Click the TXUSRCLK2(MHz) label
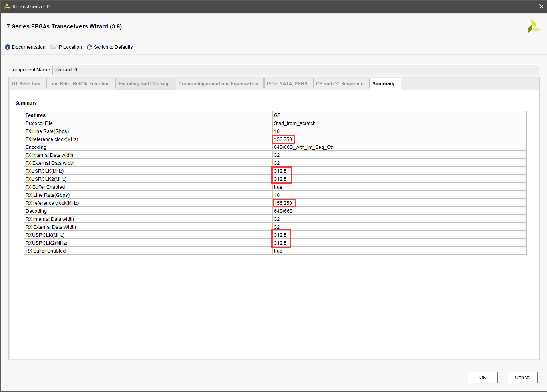The height and width of the screenshot is (392, 547). 46,179
